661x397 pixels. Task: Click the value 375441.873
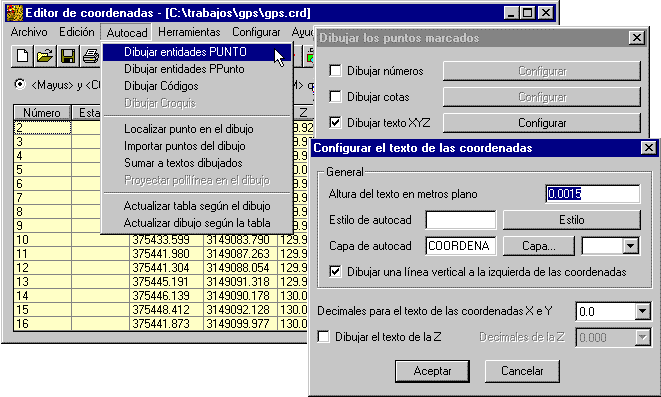pos(161,324)
